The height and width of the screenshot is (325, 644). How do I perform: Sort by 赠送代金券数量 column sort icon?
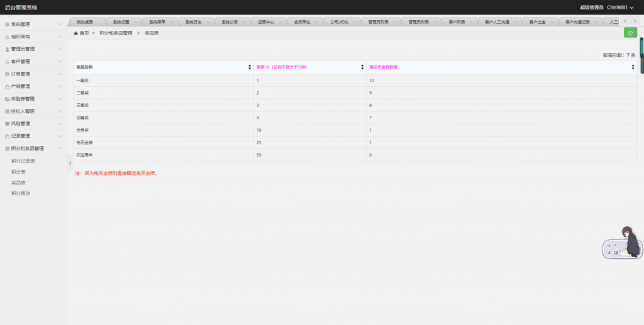(x=633, y=67)
